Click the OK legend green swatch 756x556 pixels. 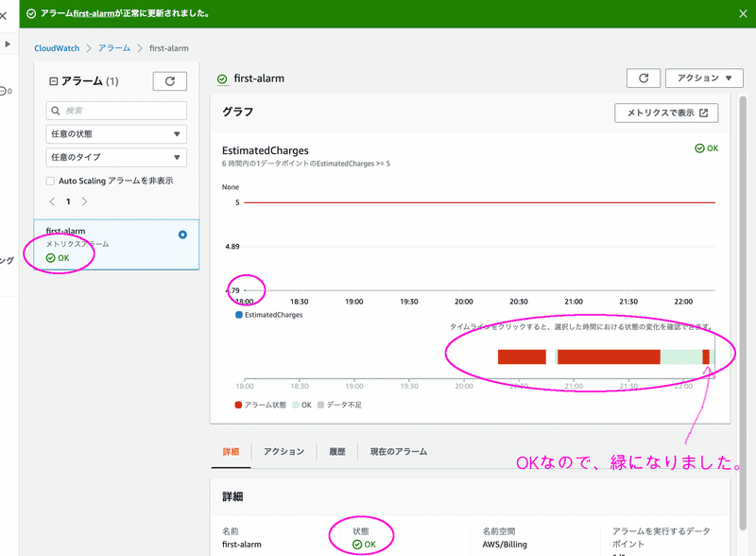296,405
